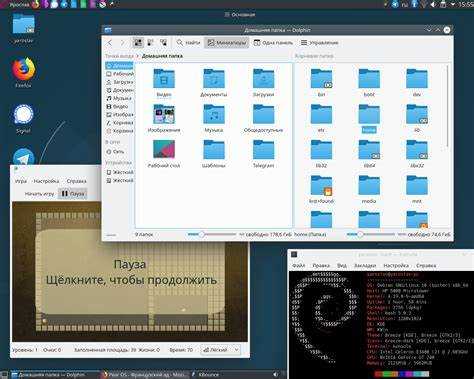Open the lib32 folder
Image resolution: width=474 pixels, height=379 pixels.
[x=321, y=153]
